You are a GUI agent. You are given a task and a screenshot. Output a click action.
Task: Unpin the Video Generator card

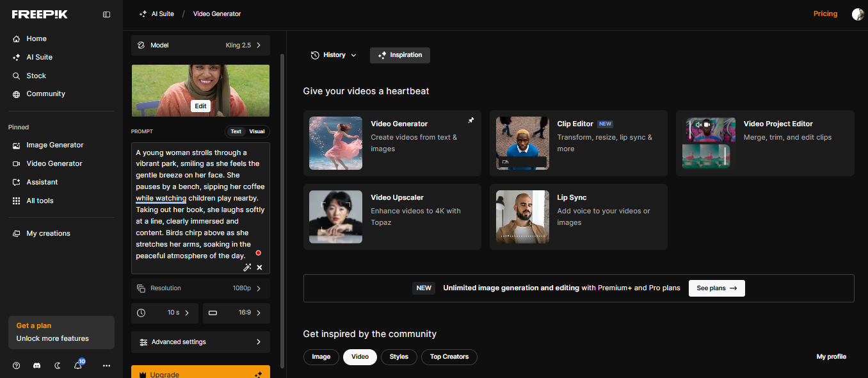[x=471, y=120]
